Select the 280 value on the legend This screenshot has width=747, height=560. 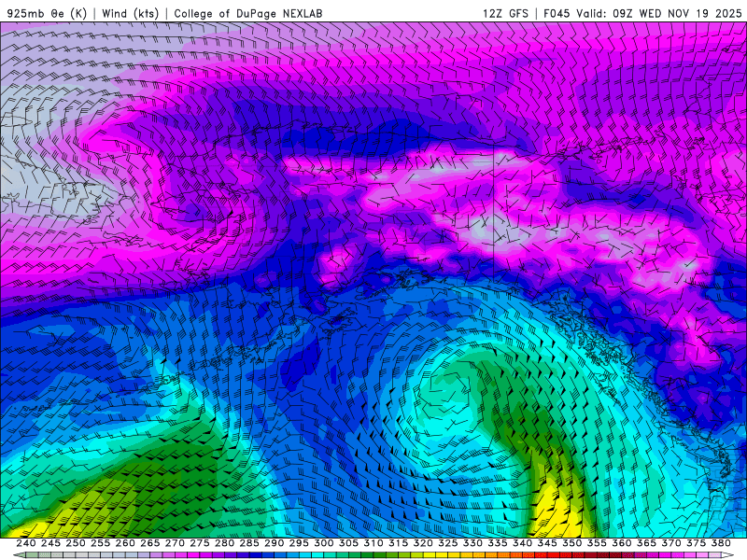(224, 543)
